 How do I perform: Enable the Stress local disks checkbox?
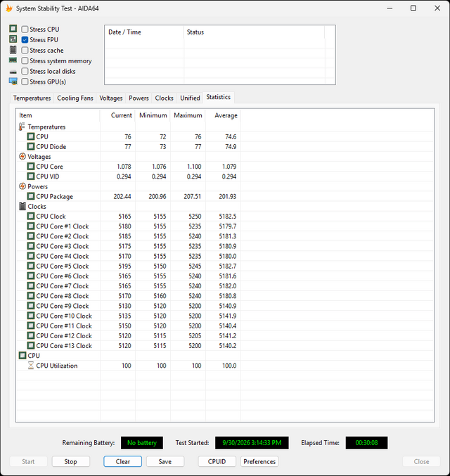[25, 71]
